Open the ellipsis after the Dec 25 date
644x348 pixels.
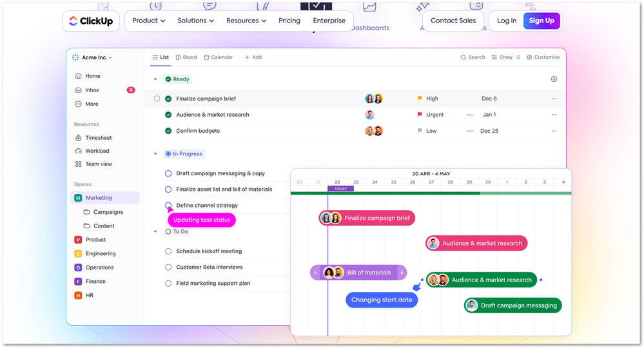point(554,131)
